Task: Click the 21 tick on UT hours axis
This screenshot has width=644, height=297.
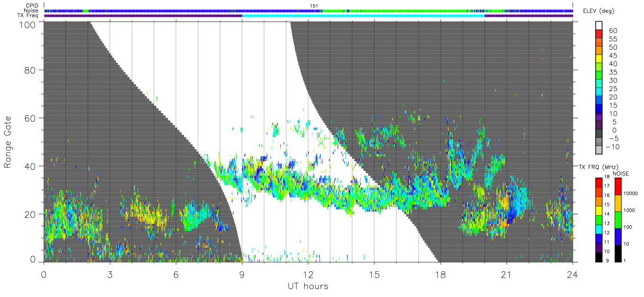Action: 507,274
